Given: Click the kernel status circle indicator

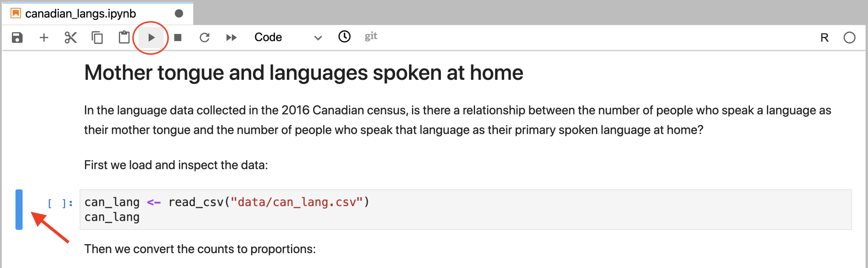Looking at the screenshot, I should 849,38.
